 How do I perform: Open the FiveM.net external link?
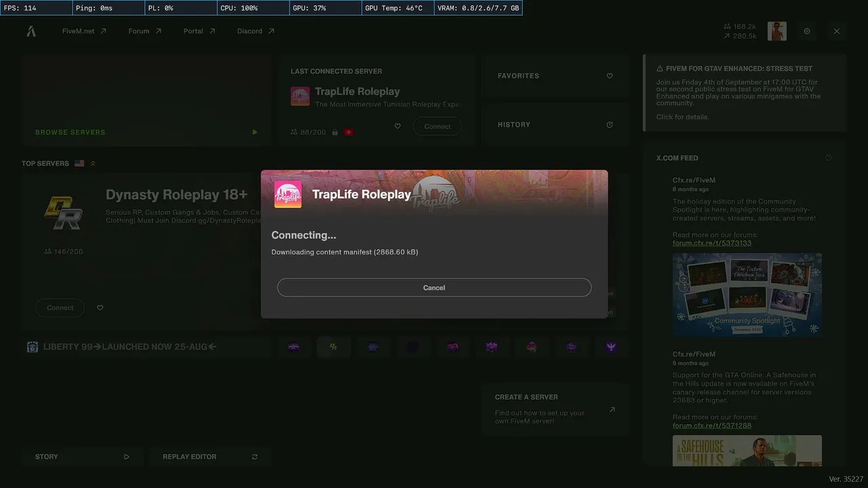[84, 31]
